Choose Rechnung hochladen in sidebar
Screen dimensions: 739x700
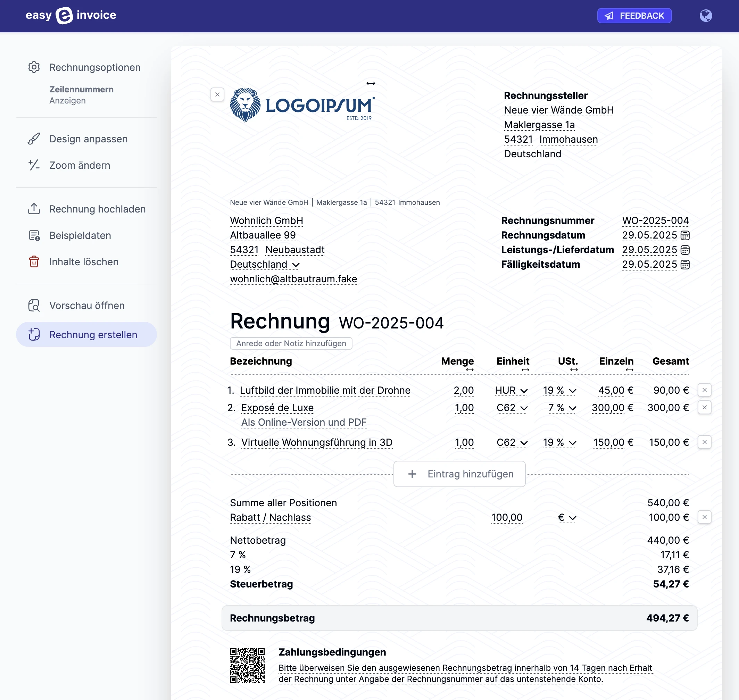point(86,209)
